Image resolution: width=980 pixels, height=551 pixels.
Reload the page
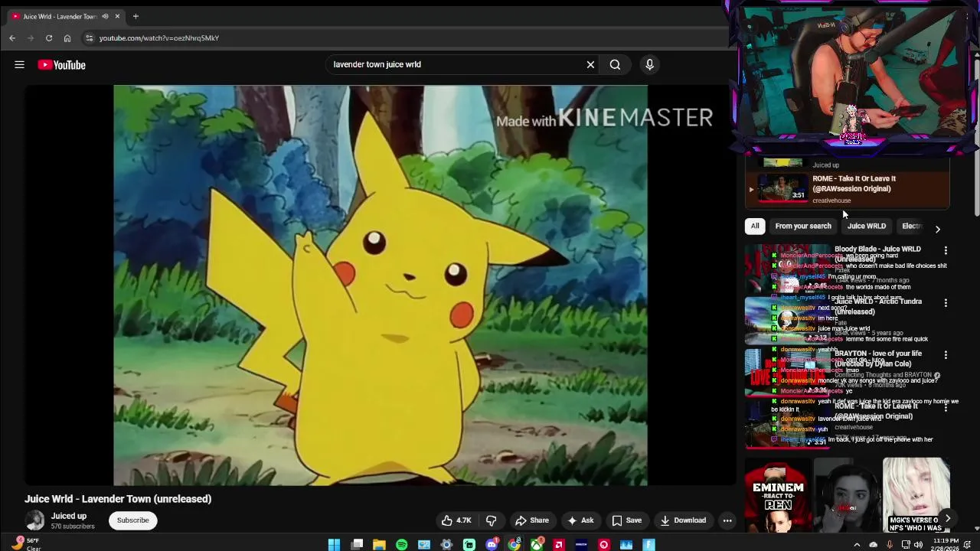(x=49, y=38)
